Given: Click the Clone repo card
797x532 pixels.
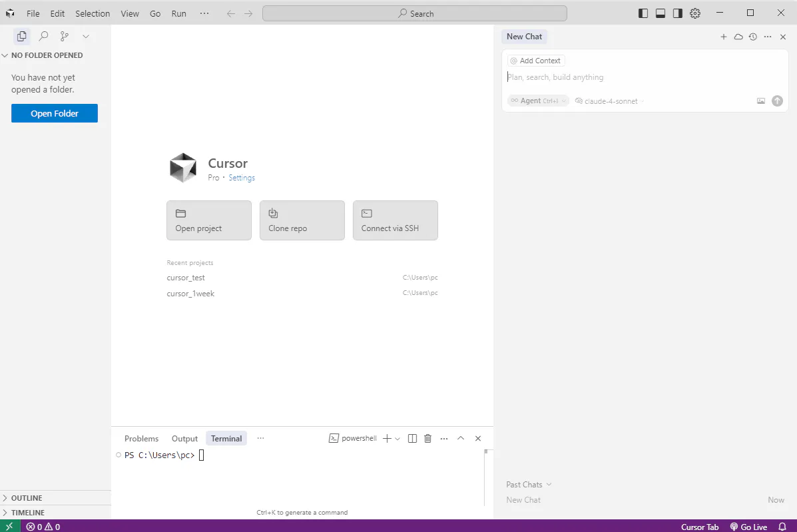Looking at the screenshot, I should pos(302,220).
